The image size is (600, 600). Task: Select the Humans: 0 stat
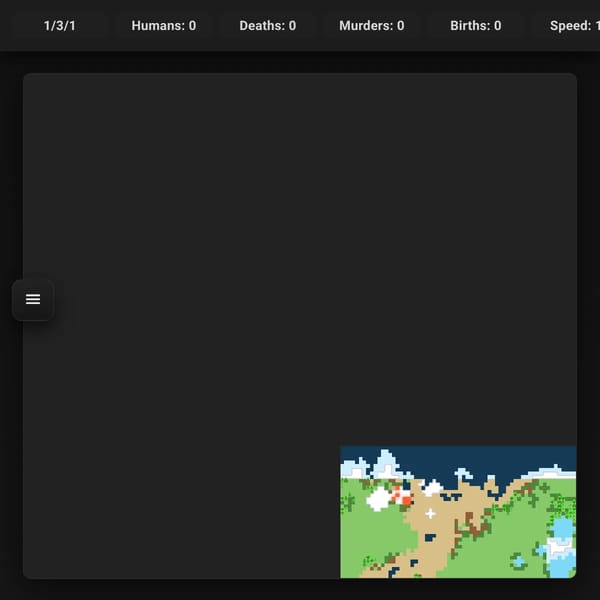pos(164,26)
